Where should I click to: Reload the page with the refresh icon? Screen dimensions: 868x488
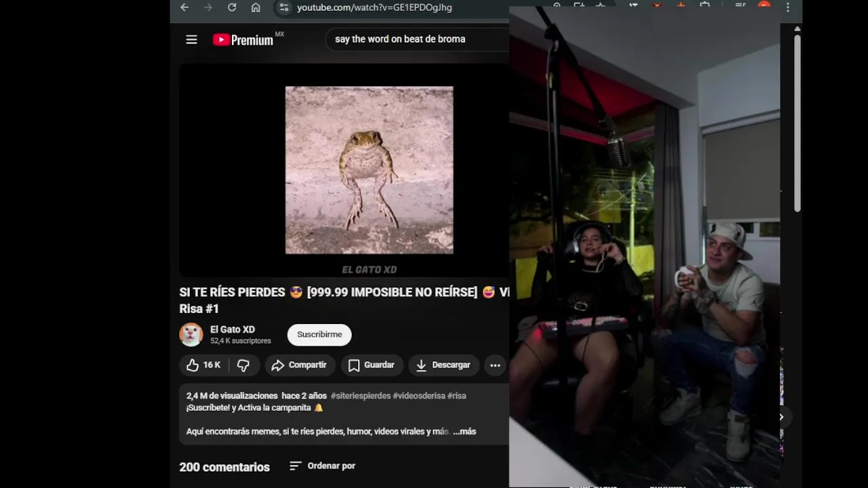232,7
